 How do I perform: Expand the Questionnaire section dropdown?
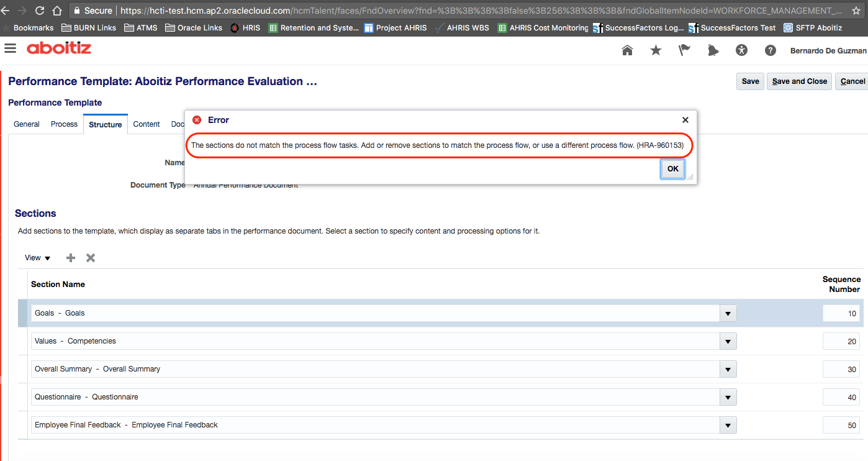pos(728,398)
